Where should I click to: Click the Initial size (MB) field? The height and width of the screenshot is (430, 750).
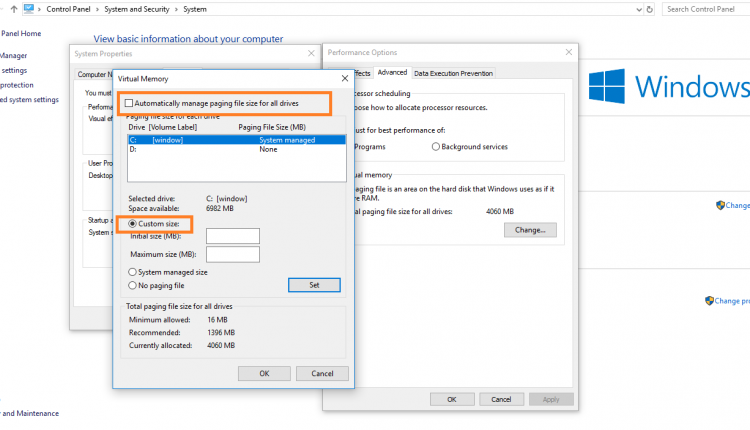pos(233,236)
